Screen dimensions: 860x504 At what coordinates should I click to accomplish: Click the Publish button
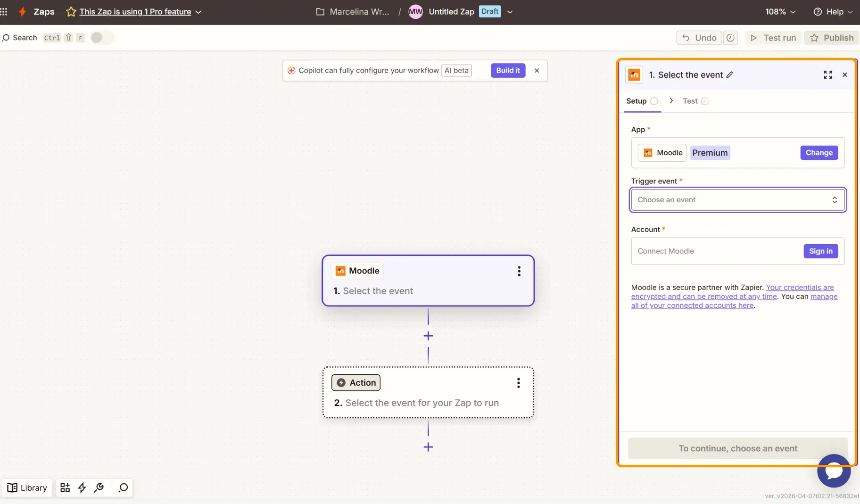click(832, 38)
